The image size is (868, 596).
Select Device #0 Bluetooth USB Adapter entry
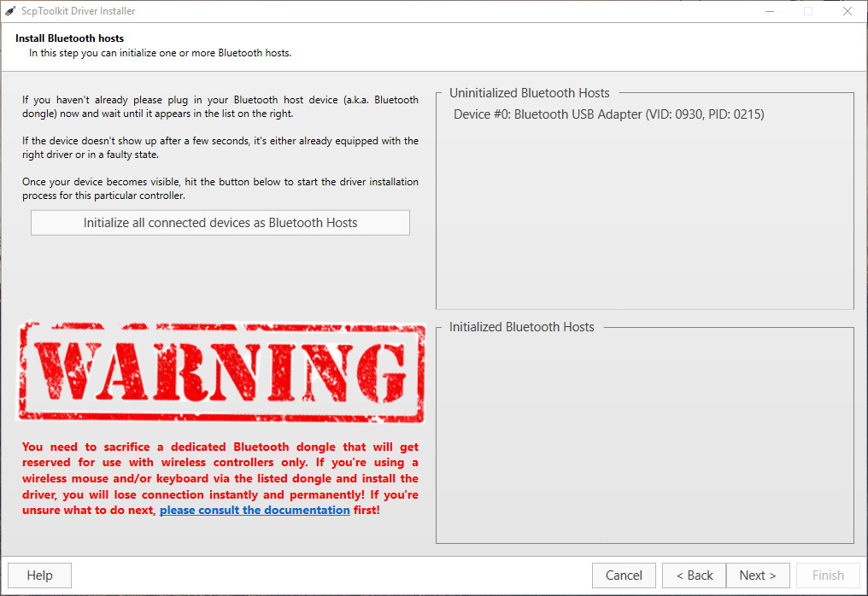point(609,114)
